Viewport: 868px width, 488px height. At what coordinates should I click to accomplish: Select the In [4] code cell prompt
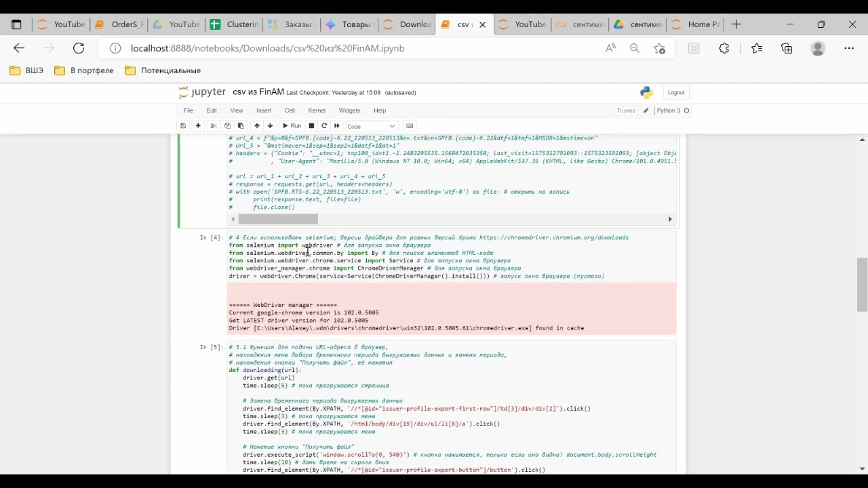(211, 238)
